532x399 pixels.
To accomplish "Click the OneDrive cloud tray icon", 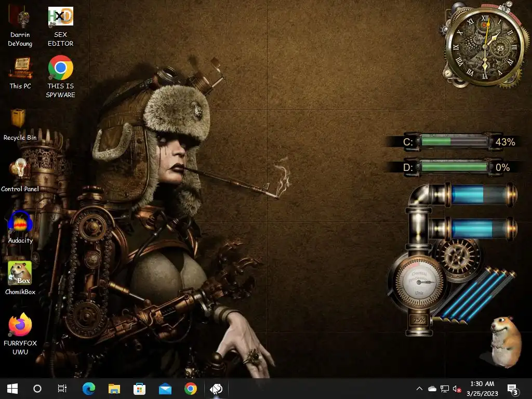I will pyautogui.click(x=432, y=389).
